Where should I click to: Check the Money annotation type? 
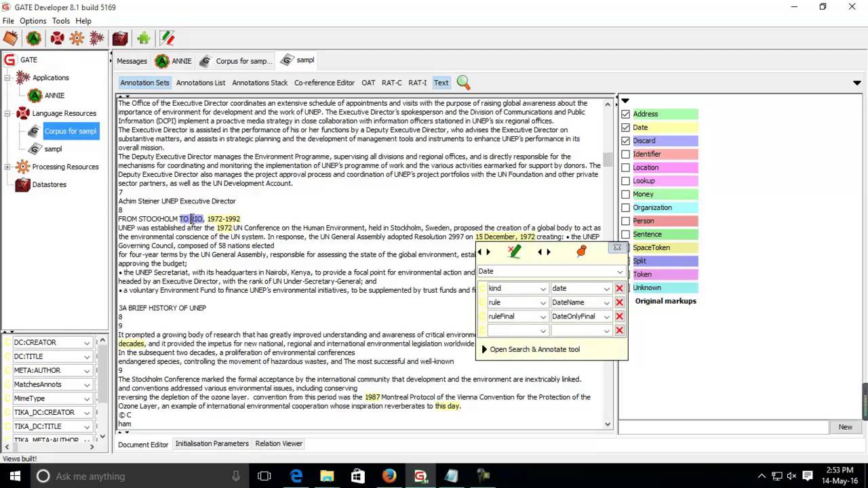[x=626, y=194]
